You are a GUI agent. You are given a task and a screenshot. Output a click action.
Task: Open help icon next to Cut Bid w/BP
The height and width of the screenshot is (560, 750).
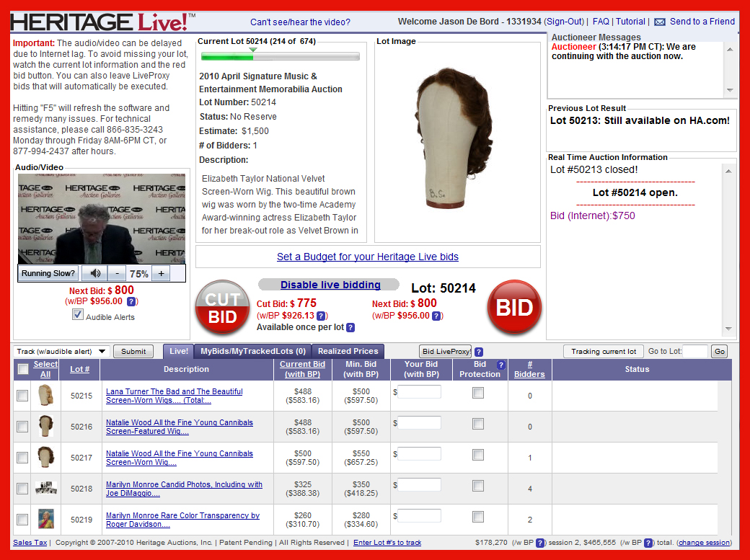[322, 316]
